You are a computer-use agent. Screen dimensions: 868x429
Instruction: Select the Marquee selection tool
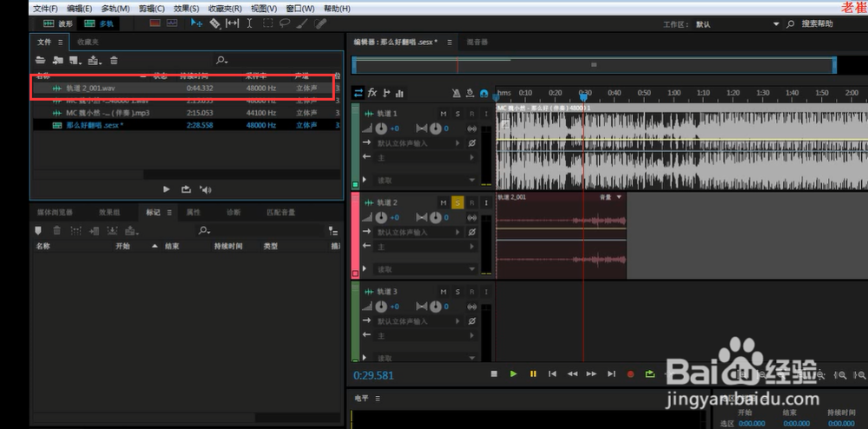coord(267,23)
